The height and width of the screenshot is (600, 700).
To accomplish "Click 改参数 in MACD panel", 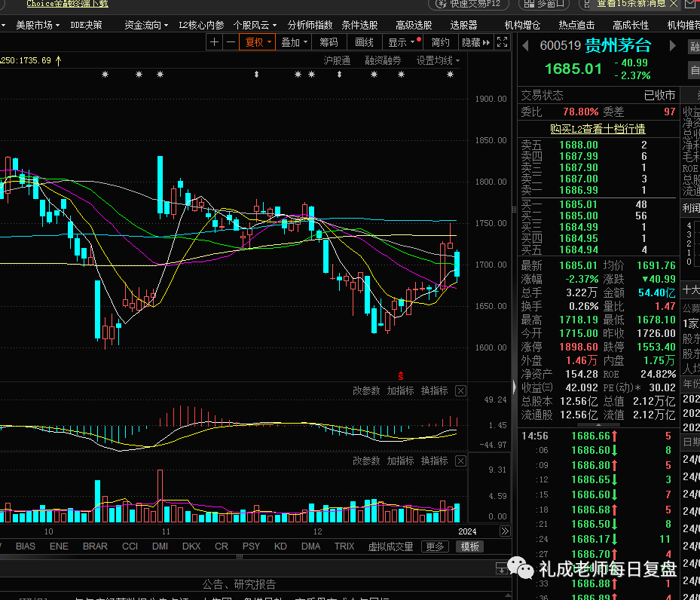I will [366, 390].
